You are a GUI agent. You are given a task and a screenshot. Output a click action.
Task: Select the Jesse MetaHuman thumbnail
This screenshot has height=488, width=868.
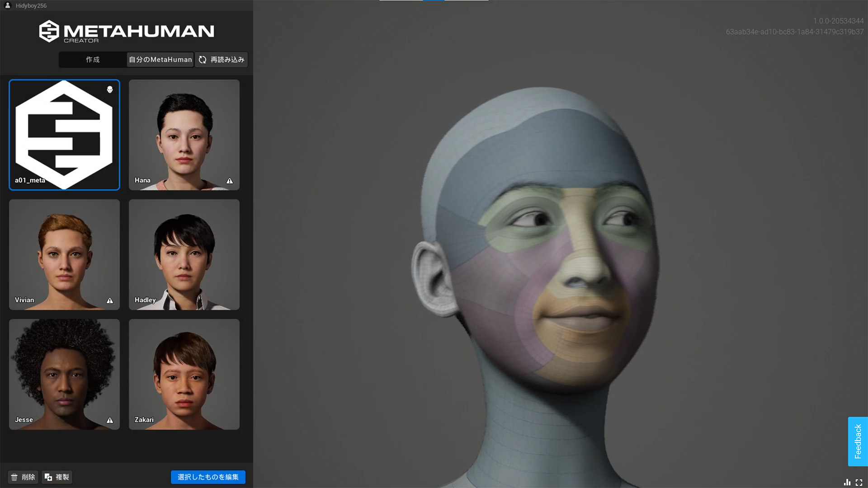(x=64, y=374)
